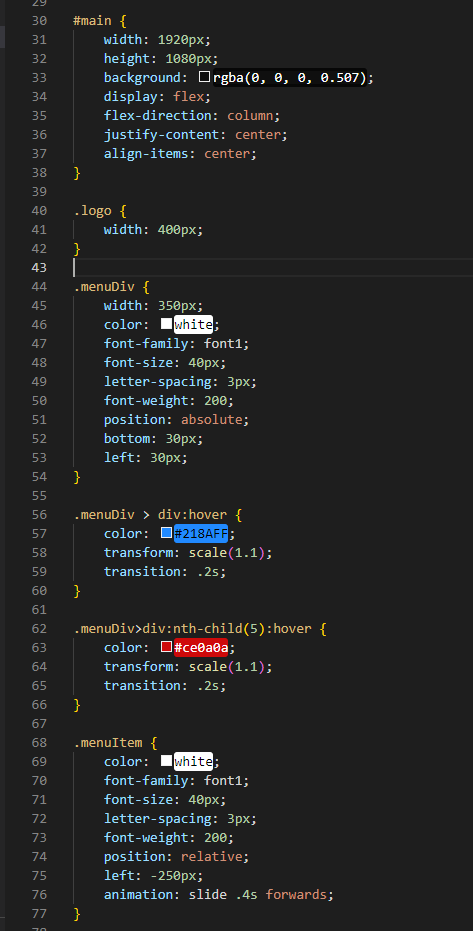The image size is (473, 931).
Task: Click the scale(1.1) value on line 58
Action: coord(227,553)
